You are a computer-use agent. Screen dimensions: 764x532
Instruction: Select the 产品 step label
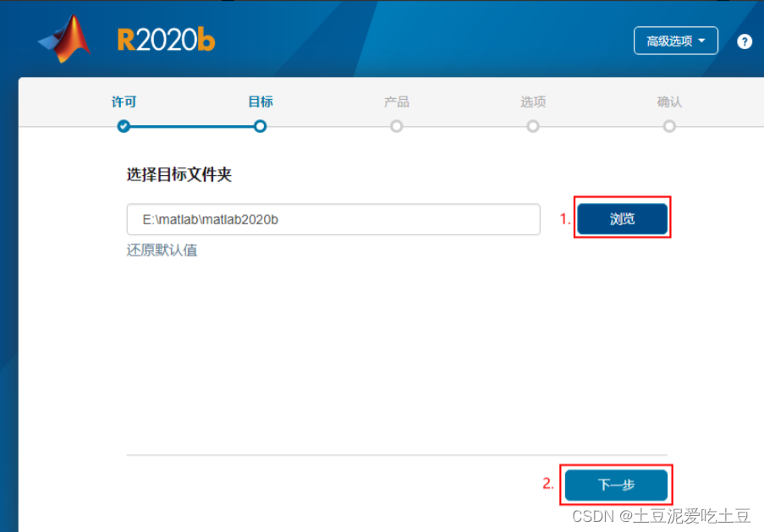[397, 101]
